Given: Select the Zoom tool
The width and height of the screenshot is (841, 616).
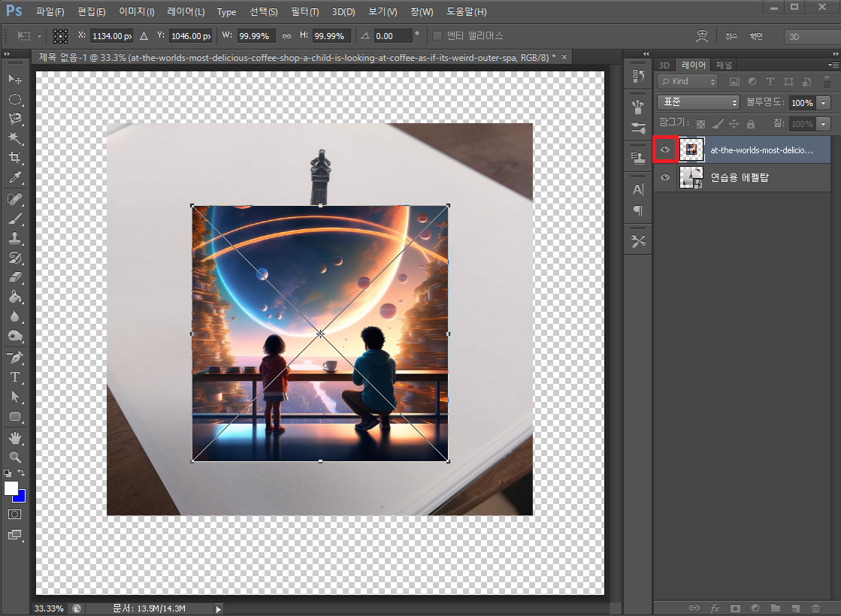Looking at the screenshot, I should click(15, 457).
